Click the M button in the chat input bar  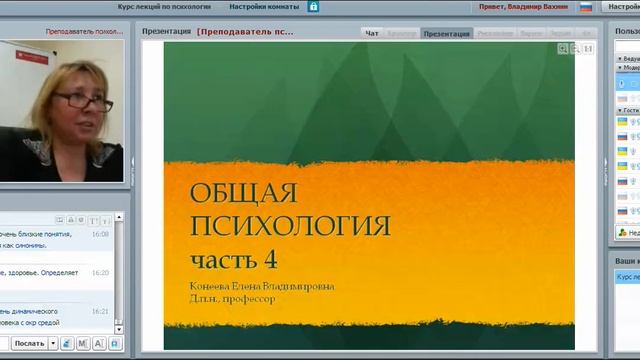[x=83, y=344]
